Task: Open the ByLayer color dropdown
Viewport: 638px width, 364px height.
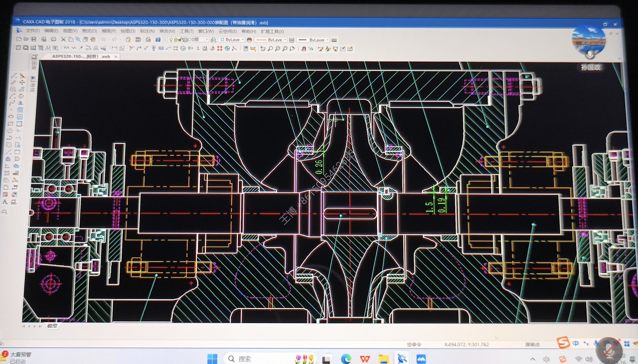Action: [x=243, y=40]
